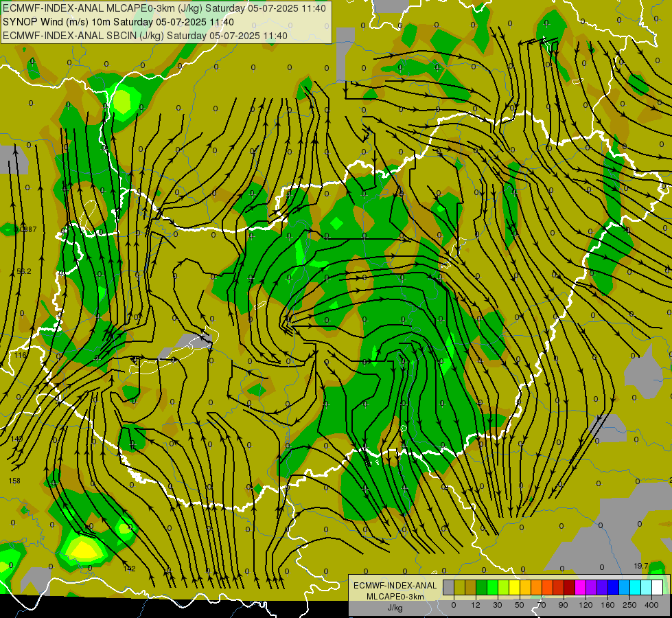Select the dark green legend swatch
672x618 pixels.
(482, 587)
